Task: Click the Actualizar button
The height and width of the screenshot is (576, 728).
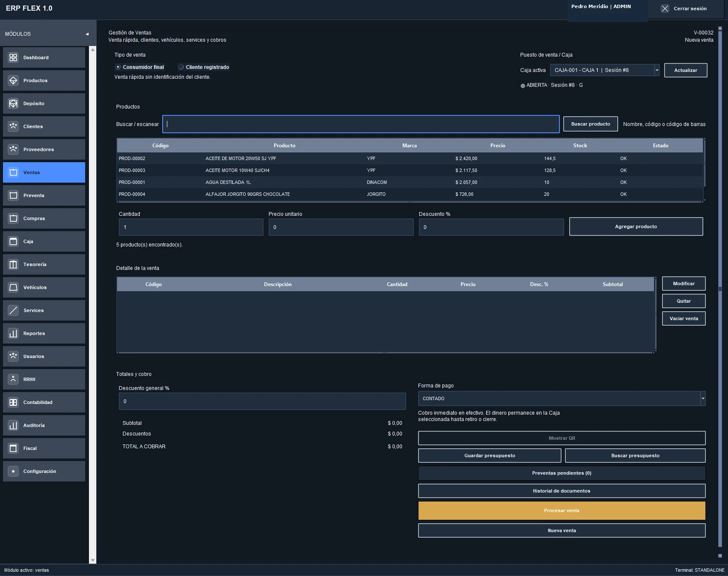Action: [685, 70]
